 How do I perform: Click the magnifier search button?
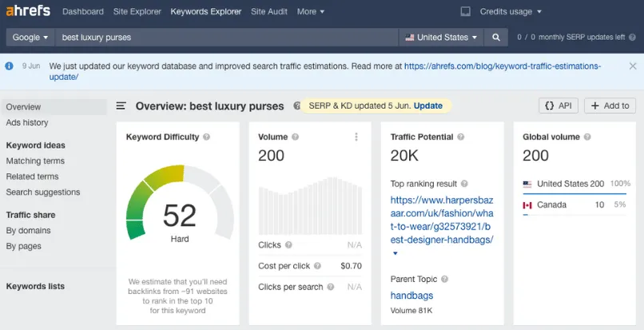pos(496,38)
